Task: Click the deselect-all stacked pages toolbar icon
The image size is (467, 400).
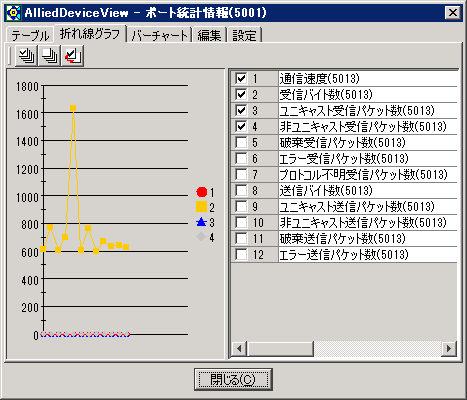Action: pyautogui.click(x=49, y=56)
